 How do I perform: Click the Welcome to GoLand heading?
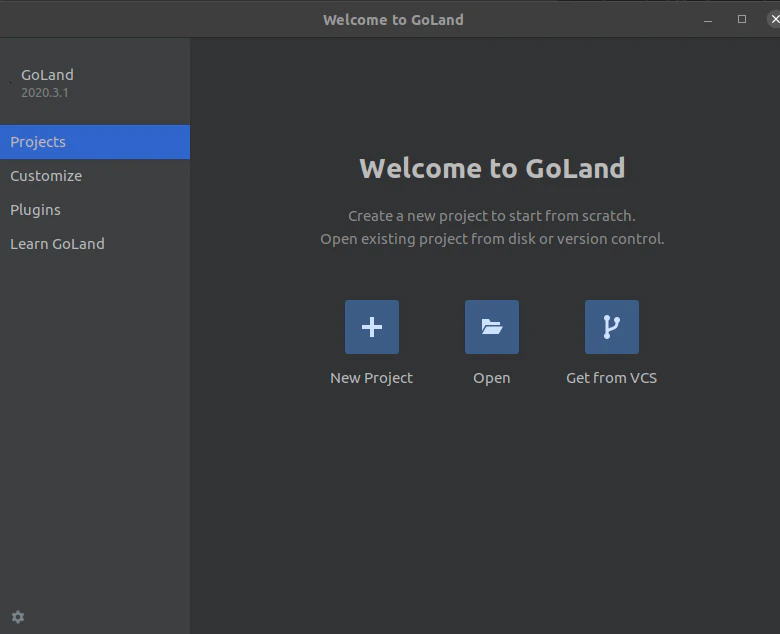492,168
